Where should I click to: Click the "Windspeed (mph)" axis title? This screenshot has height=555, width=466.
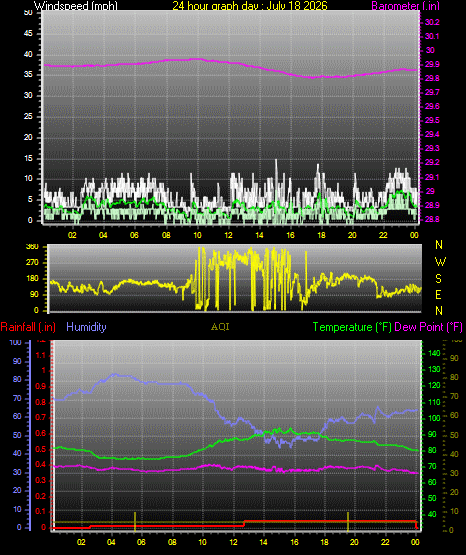pyautogui.click(x=76, y=6)
